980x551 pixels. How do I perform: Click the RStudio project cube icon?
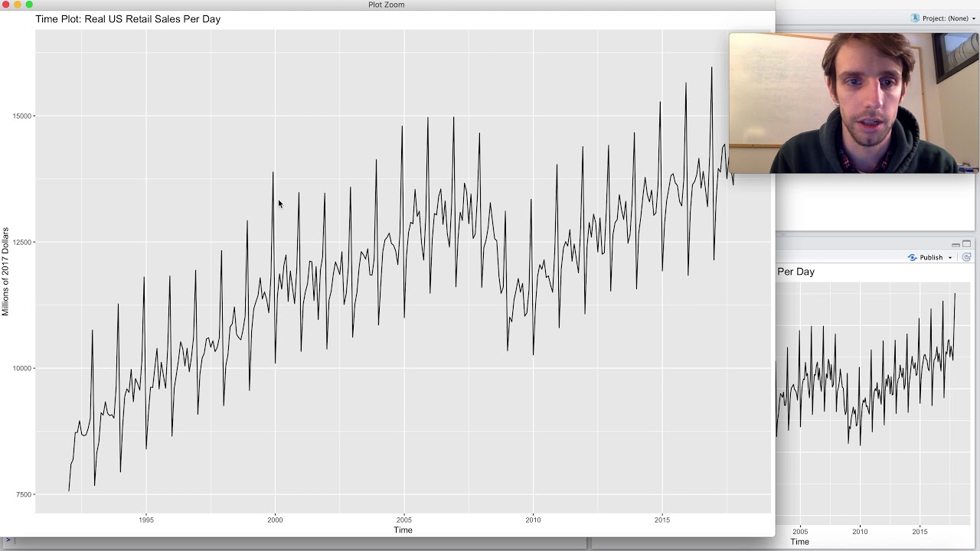tap(915, 18)
